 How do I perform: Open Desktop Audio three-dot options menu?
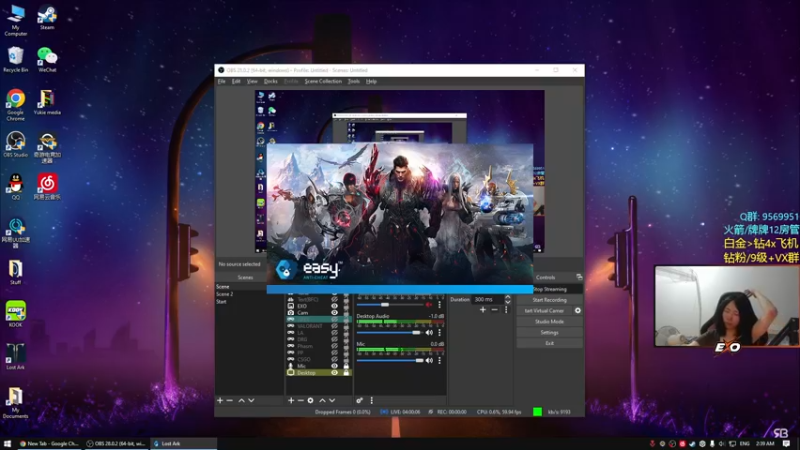pos(439,333)
